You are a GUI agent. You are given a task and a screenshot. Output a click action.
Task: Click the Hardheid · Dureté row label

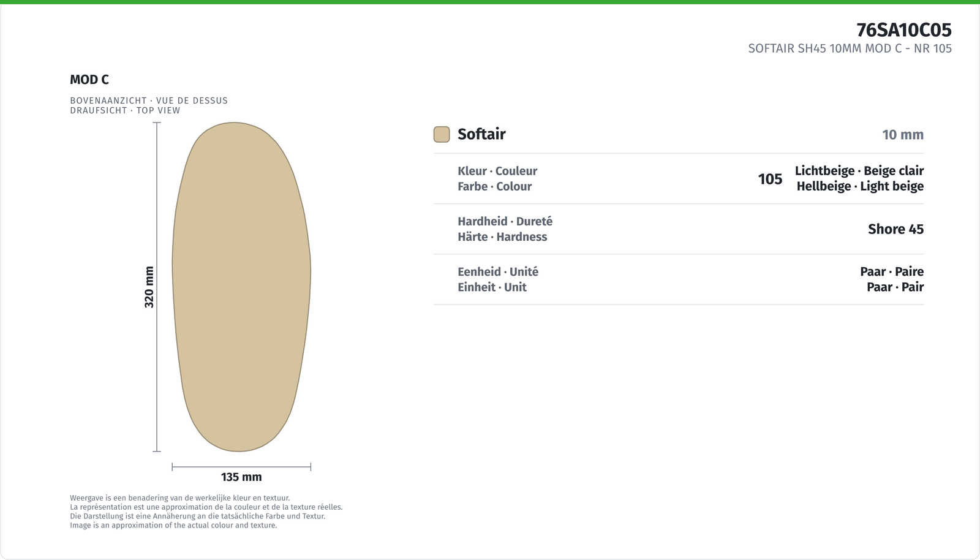tap(505, 221)
